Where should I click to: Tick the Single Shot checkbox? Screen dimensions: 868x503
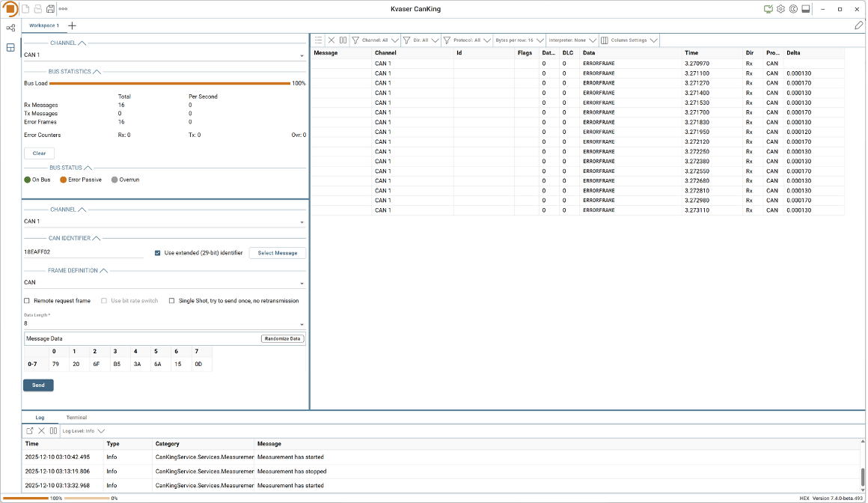coord(172,301)
